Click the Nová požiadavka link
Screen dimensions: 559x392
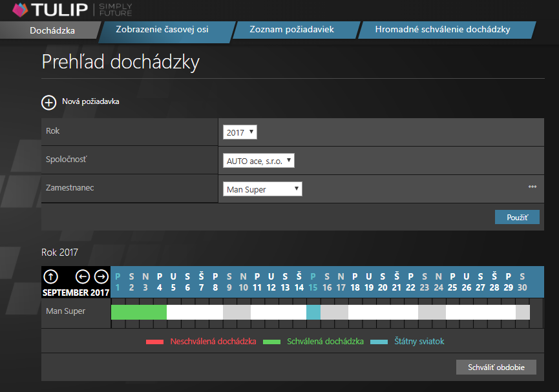tap(90, 101)
